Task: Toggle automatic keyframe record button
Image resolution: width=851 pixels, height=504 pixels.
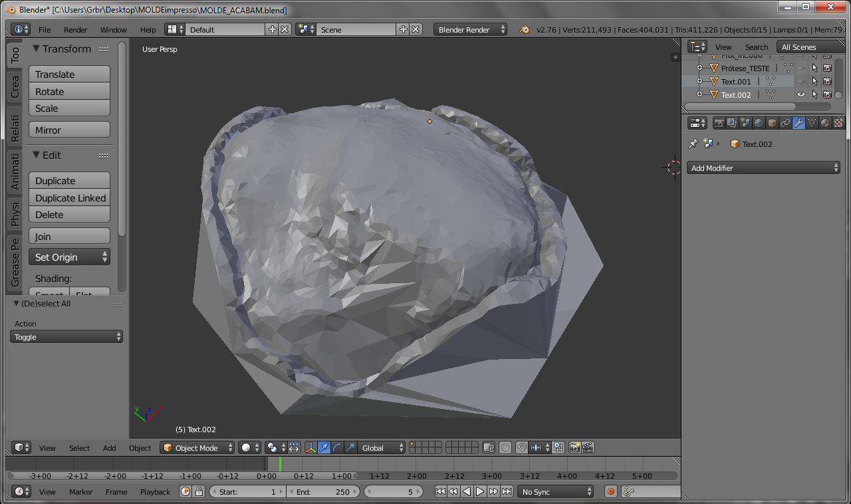Action: (611, 491)
